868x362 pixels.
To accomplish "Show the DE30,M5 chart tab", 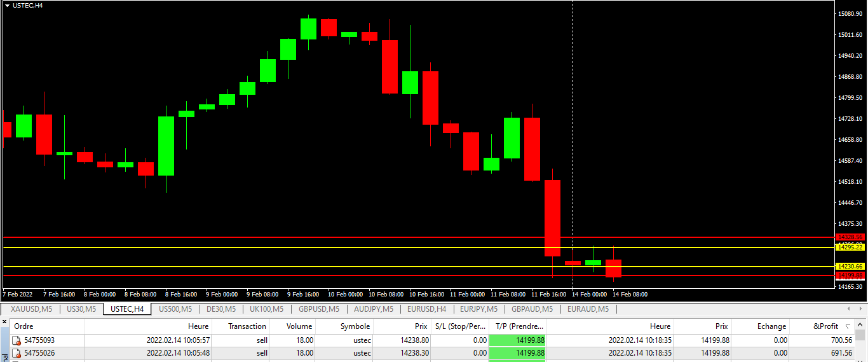I will coord(221,309).
